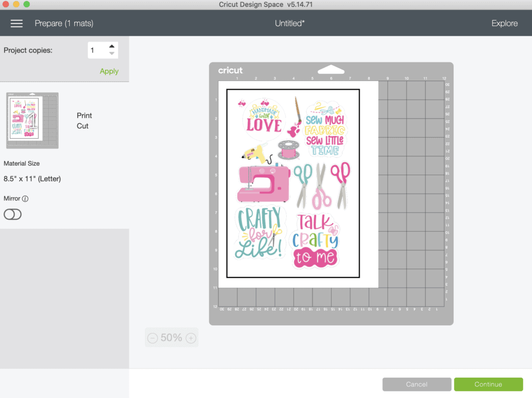Viewport: 532px width, 398px height.
Task: Decrease project copies with down arrow
Action: coord(112,54)
